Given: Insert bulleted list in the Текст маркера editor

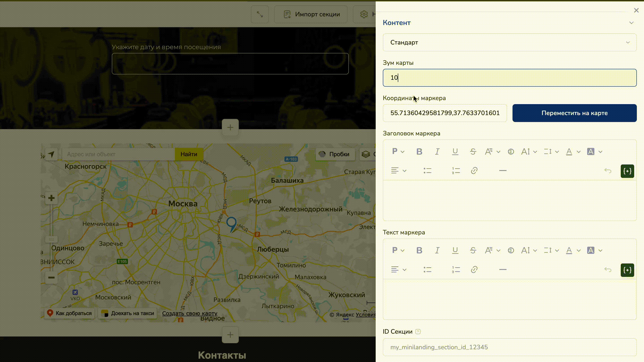Looking at the screenshot, I should [x=427, y=269].
